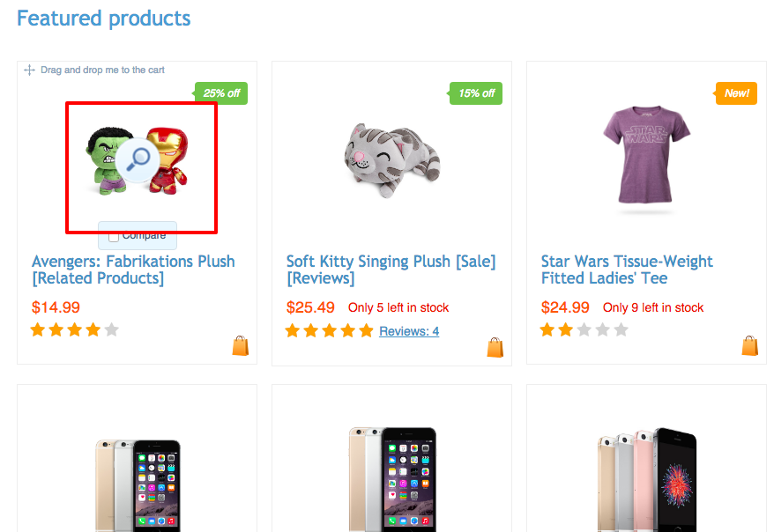Click drag-and-drop move handle icon
774x532 pixels.
pyautogui.click(x=29, y=70)
